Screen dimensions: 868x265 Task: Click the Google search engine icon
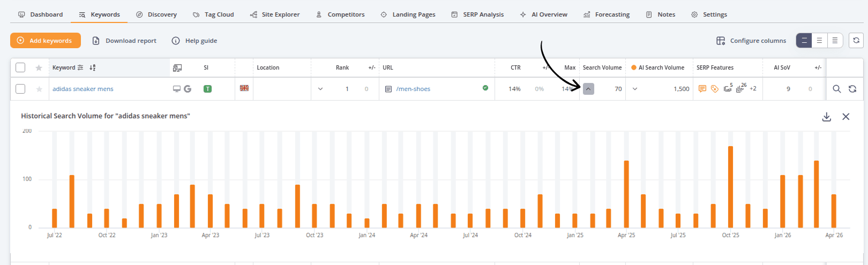(x=188, y=89)
